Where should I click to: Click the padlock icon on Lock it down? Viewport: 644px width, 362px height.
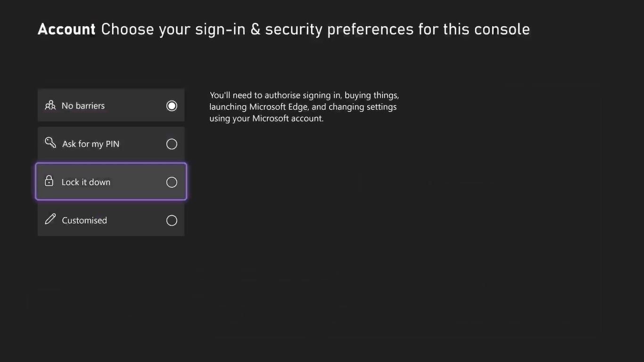[49, 181]
